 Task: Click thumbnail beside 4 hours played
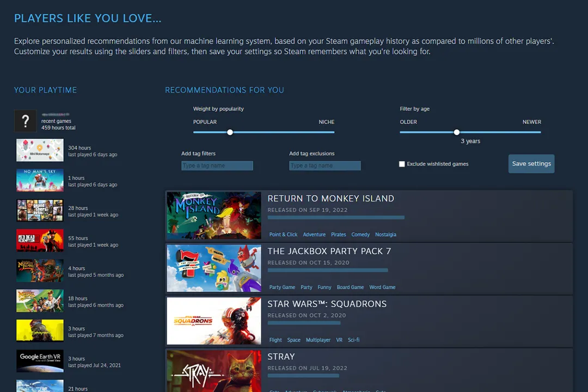click(40, 271)
